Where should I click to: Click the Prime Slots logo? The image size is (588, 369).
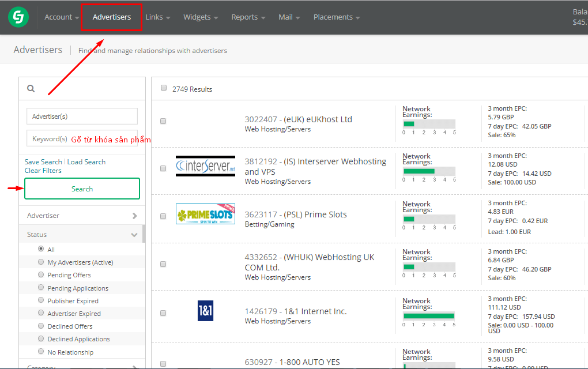click(x=205, y=214)
